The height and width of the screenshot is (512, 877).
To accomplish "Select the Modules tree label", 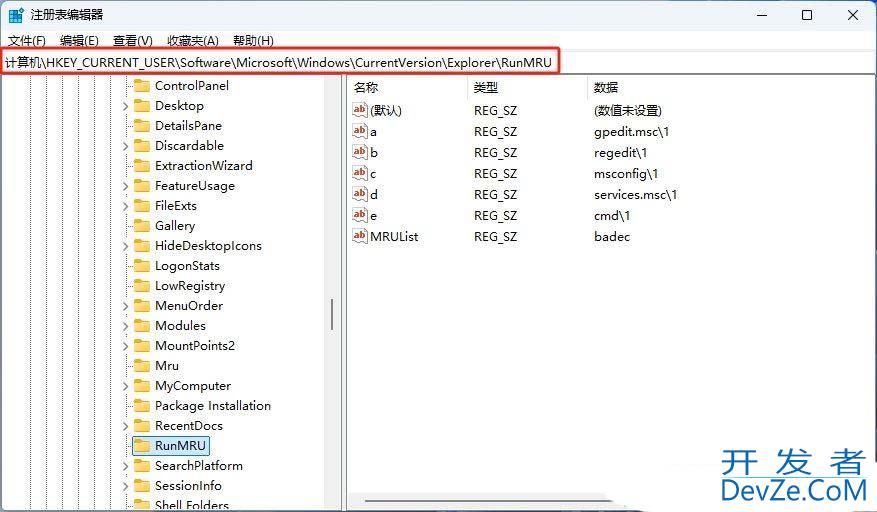I will (180, 326).
